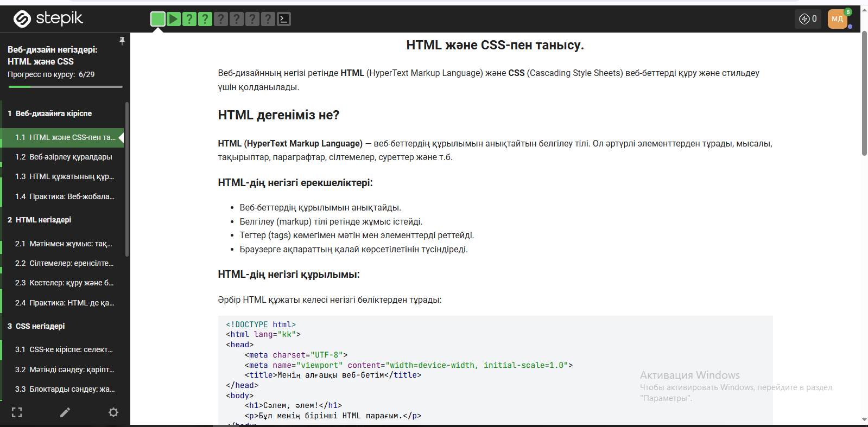868x427 pixels.
Task: Click the code line containing meta charset="UTF-8"
Action: (x=296, y=355)
